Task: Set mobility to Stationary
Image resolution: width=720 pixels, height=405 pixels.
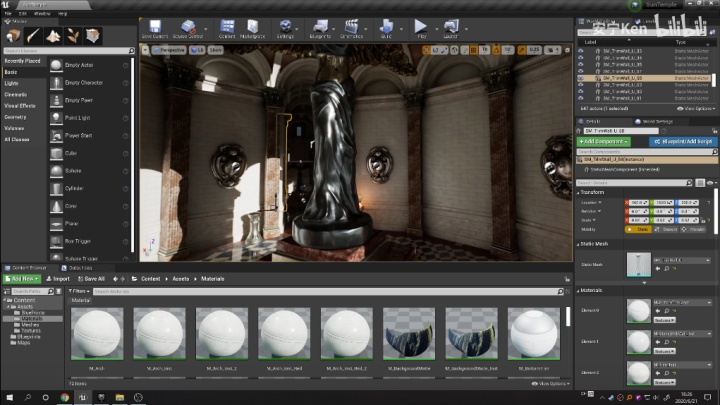Action: [665, 229]
